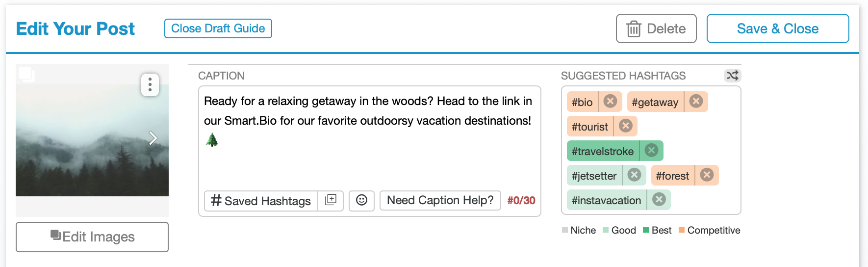Show the next image with the arrow
The height and width of the screenshot is (267, 868).
[153, 138]
